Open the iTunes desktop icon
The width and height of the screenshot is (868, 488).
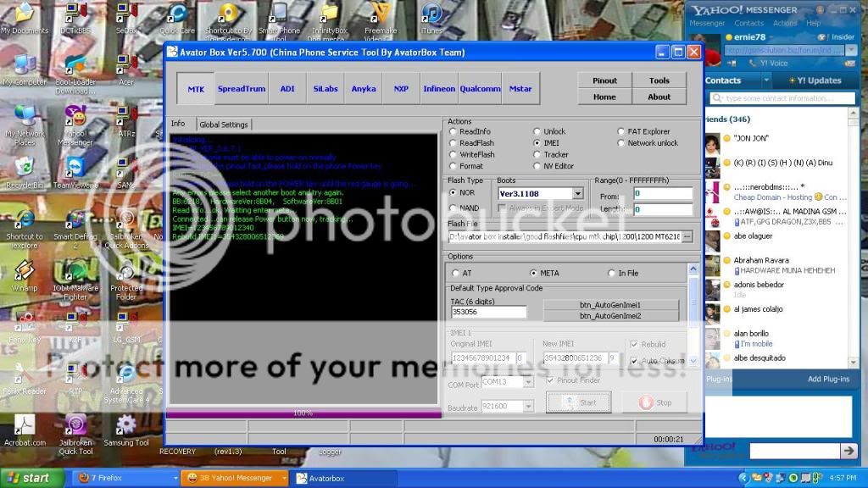[x=431, y=14]
